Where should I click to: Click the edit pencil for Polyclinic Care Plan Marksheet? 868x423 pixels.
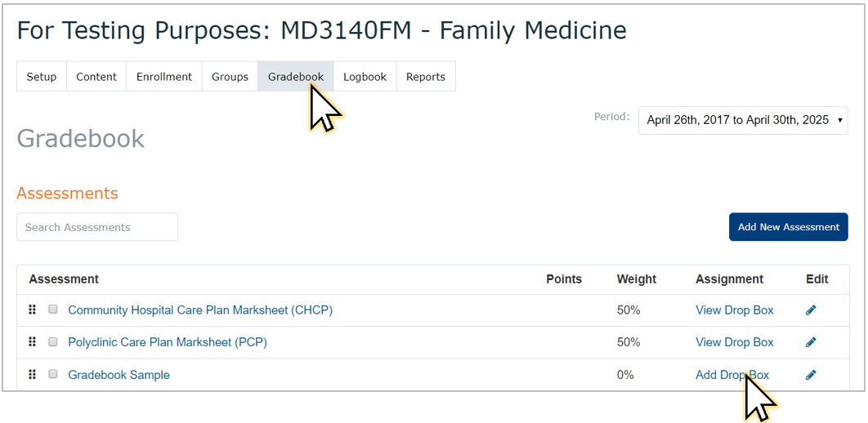(811, 342)
